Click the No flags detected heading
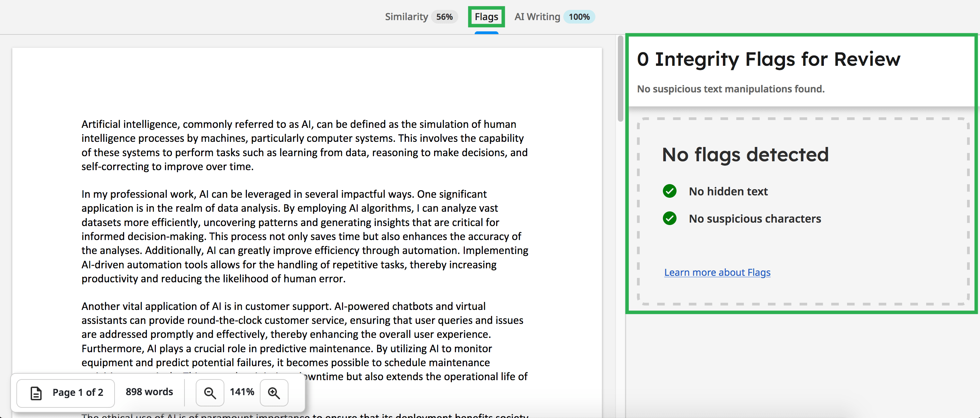The width and height of the screenshot is (980, 418). coord(745,154)
